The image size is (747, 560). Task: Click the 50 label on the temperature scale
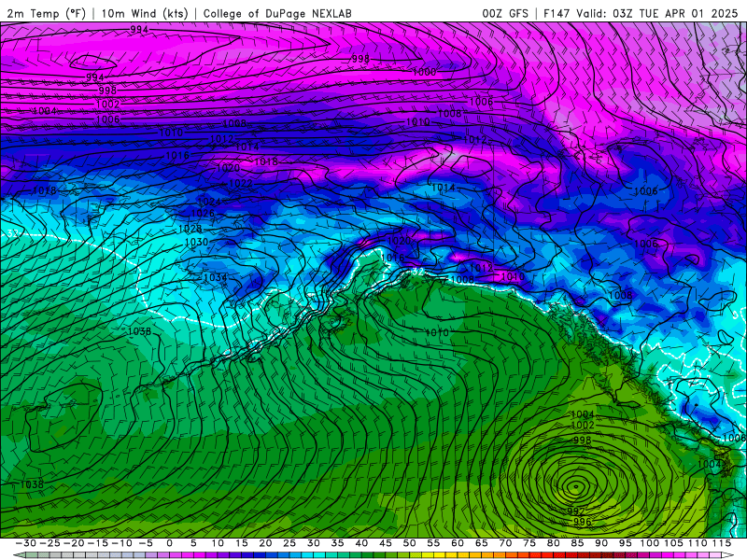pyautogui.click(x=409, y=543)
